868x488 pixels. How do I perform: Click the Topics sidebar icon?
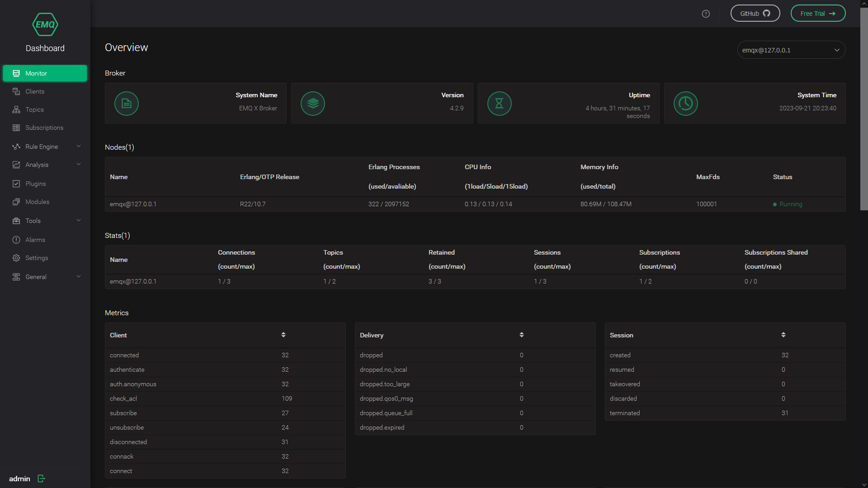16,109
